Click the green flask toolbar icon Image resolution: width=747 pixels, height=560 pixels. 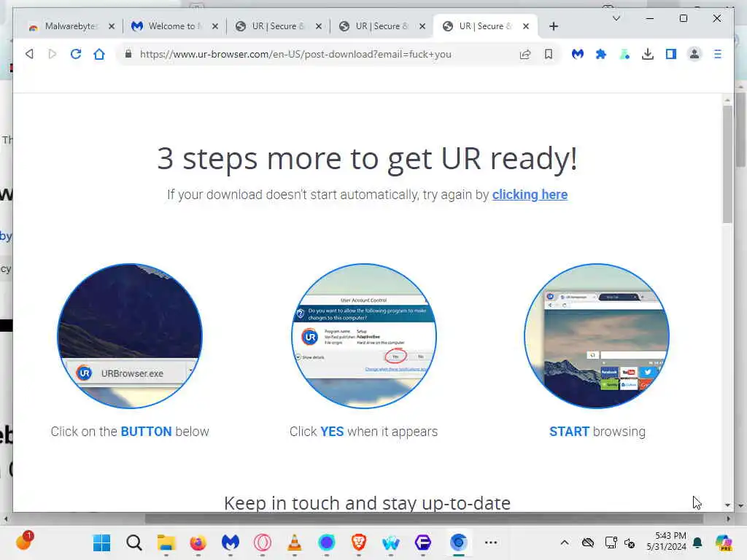coord(624,54)
